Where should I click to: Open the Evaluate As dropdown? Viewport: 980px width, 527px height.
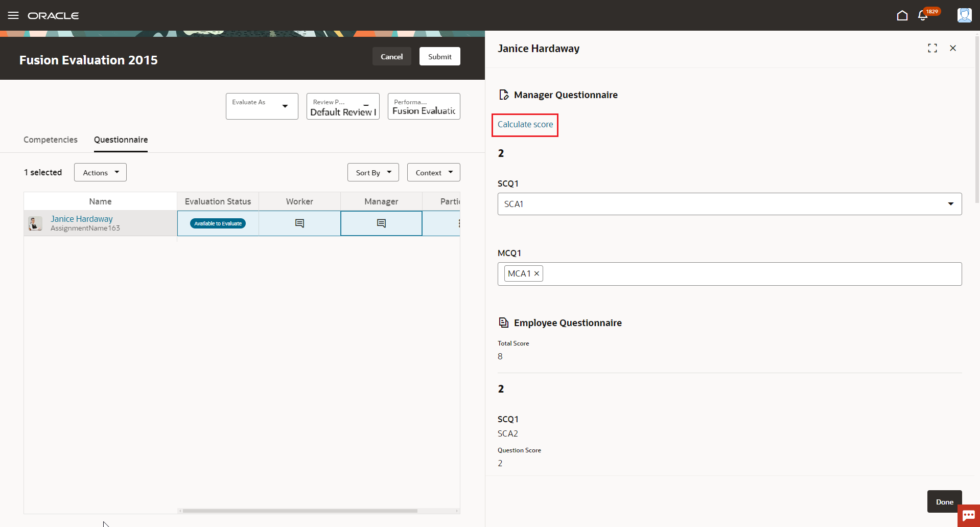pos(262,106)
